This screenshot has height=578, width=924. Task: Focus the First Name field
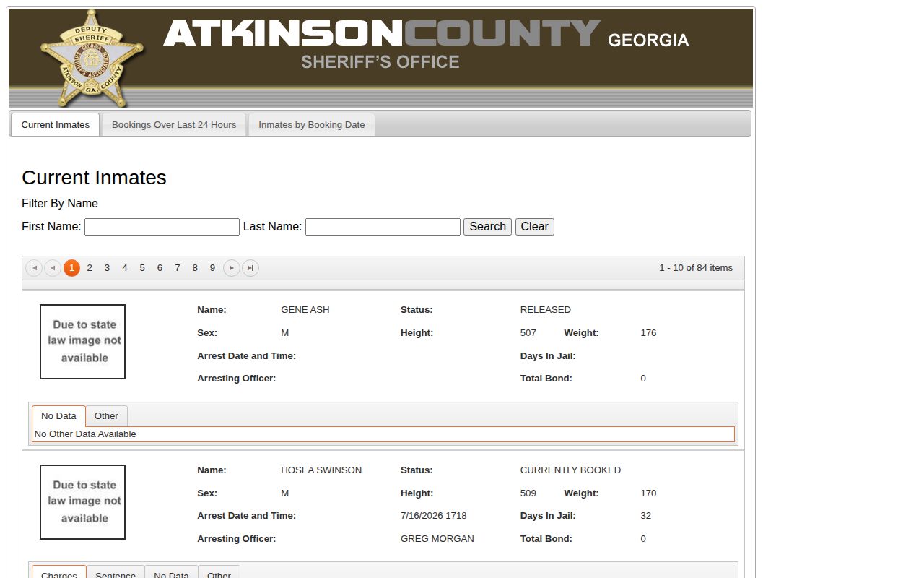(162, 227)
